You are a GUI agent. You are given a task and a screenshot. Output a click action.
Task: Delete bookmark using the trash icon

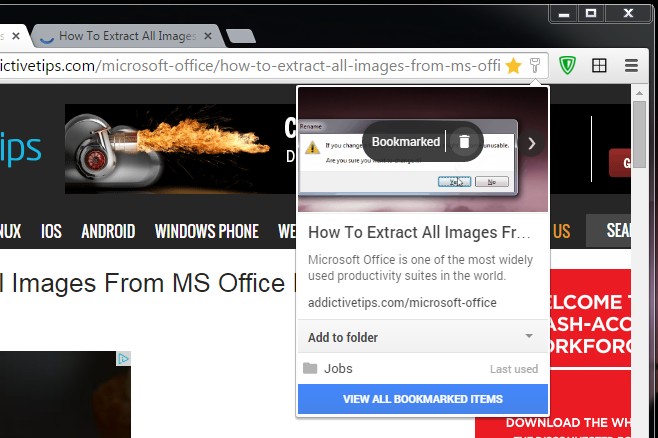pos(464,142)
